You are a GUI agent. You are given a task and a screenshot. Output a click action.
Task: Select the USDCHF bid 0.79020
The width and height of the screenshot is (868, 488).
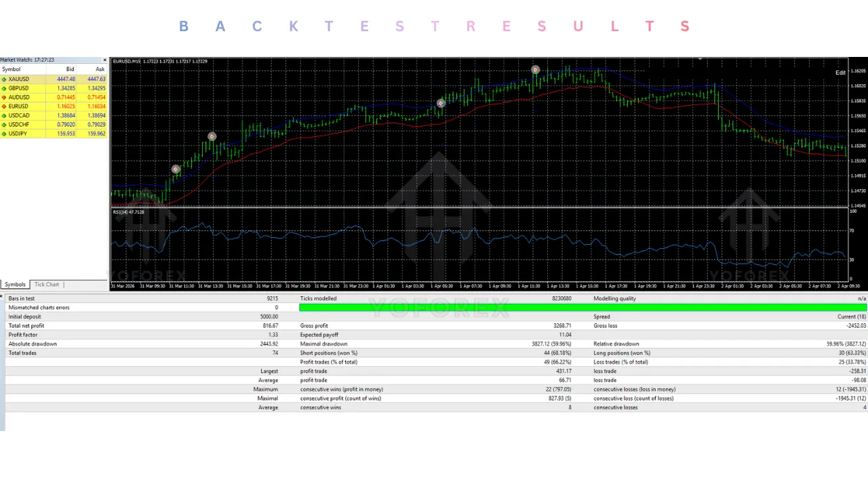point(66,125)
